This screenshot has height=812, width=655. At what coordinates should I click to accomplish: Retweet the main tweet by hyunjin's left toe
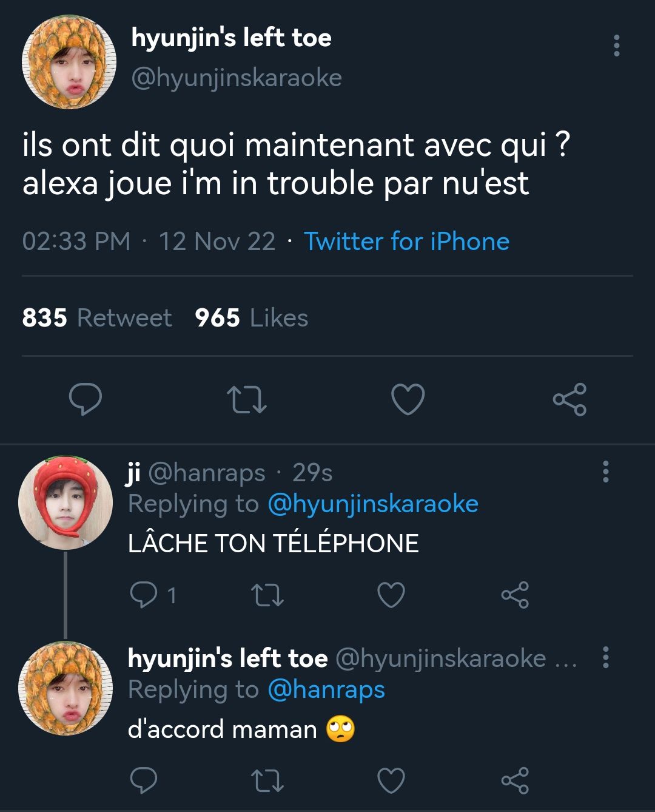click(246, 401)
